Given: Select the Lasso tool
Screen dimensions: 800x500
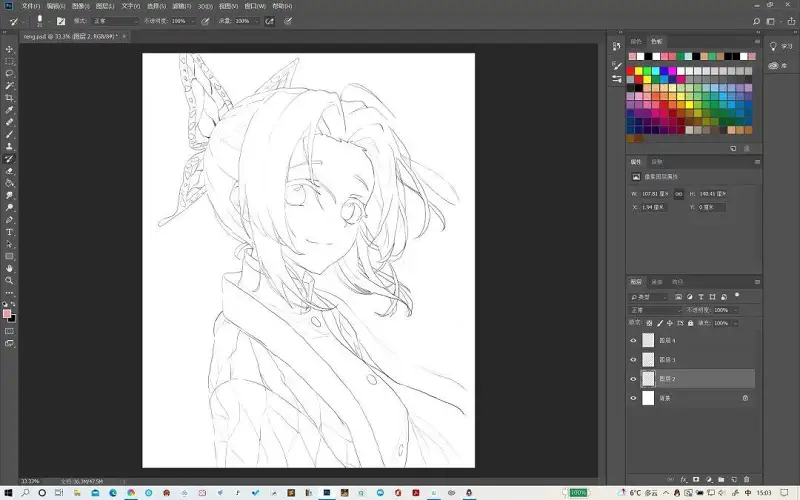Looking at the screenshot, I should 9,73.
